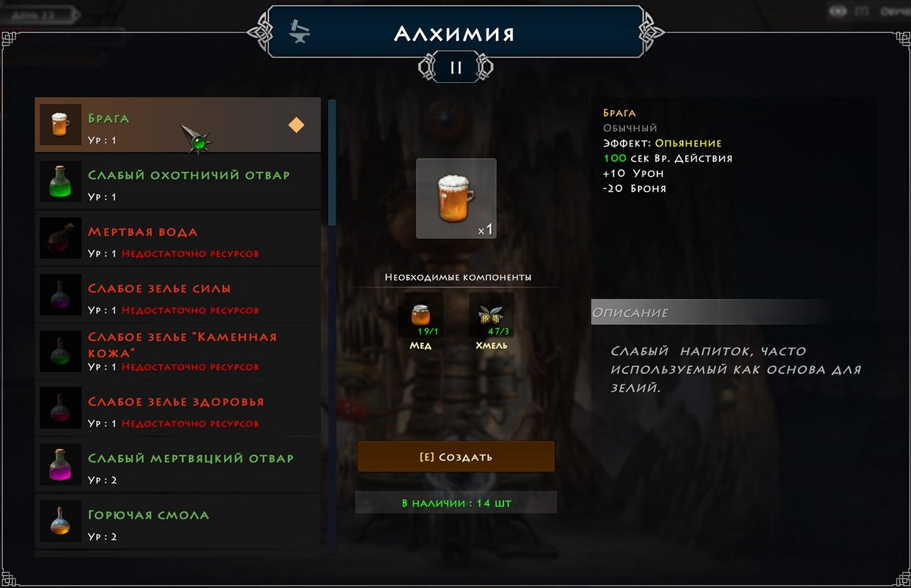Image resolution: width=911 pixels, height=588 pixels.
Task: Click the large Брага result thumbnail x1
Action: [x=456, y=199]
